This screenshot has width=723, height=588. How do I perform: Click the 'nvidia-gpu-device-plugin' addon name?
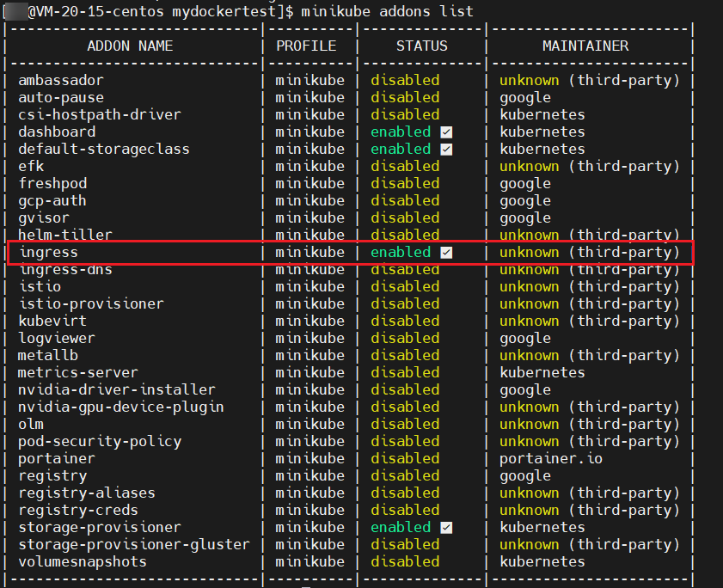(121, 407)
